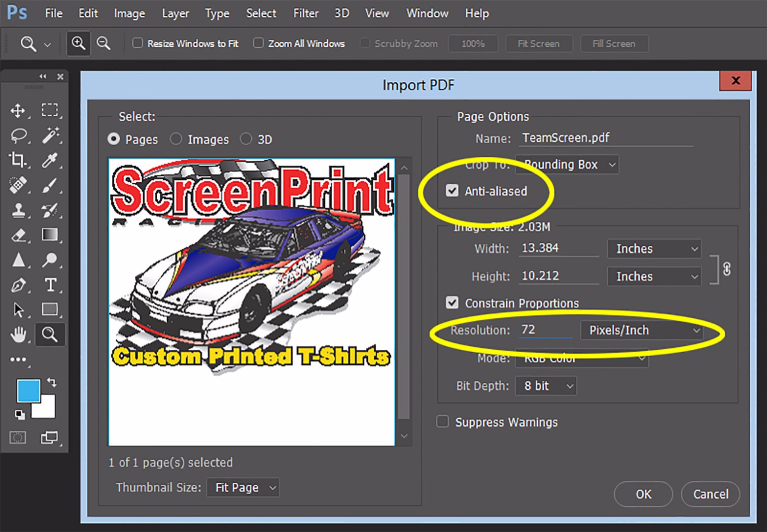Open the Image menu
The width and height of the screenshot is (767, 532).
coord(130,13)
